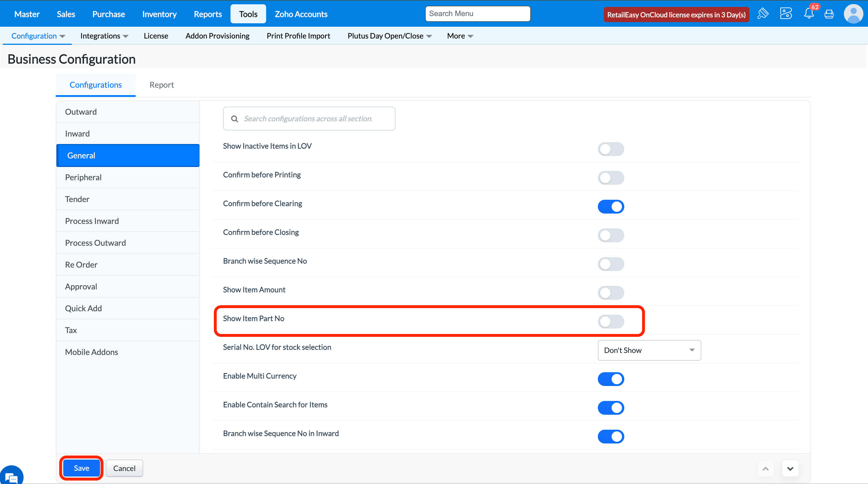Click the Cancel button

tap(124, 468)
